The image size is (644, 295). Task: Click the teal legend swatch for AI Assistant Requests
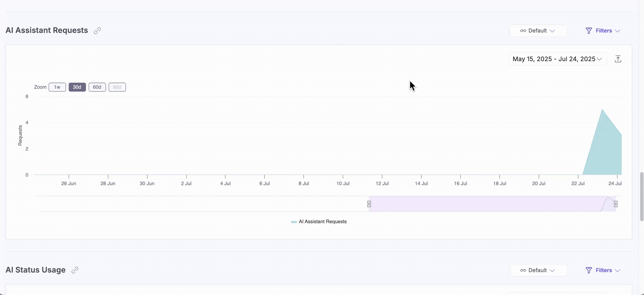(x=294, y=222)
